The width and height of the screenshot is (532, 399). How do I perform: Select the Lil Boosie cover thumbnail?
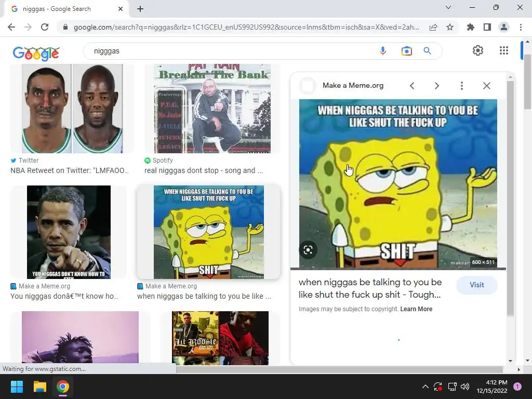tap(220, 338)
